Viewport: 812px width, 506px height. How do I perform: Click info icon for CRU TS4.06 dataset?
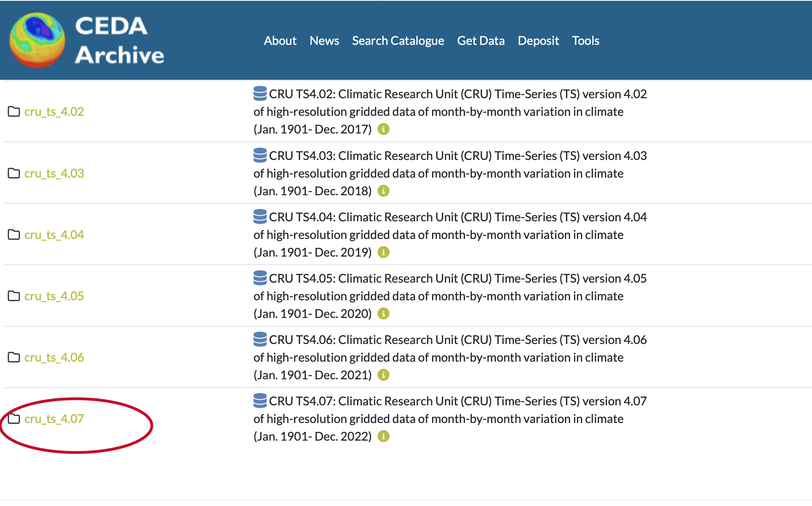pos(384,375)
